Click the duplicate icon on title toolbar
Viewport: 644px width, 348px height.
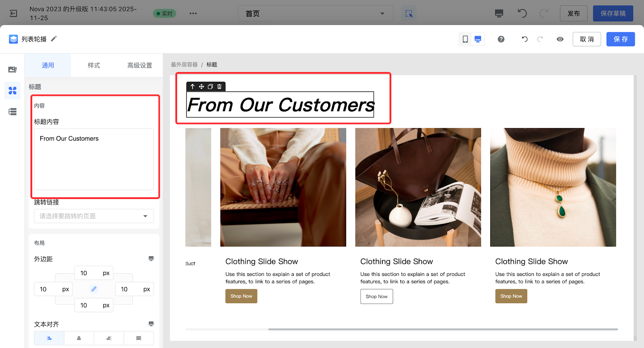[210, 87]
